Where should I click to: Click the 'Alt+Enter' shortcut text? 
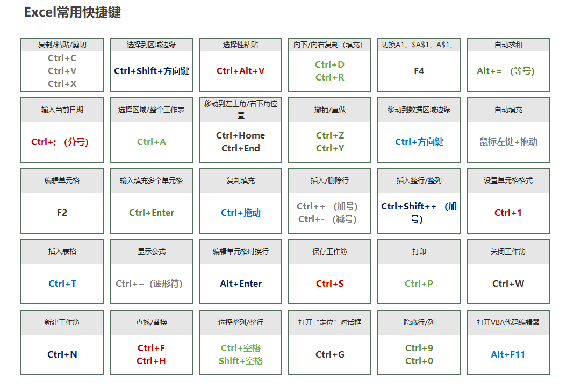(x=241, y=284)
